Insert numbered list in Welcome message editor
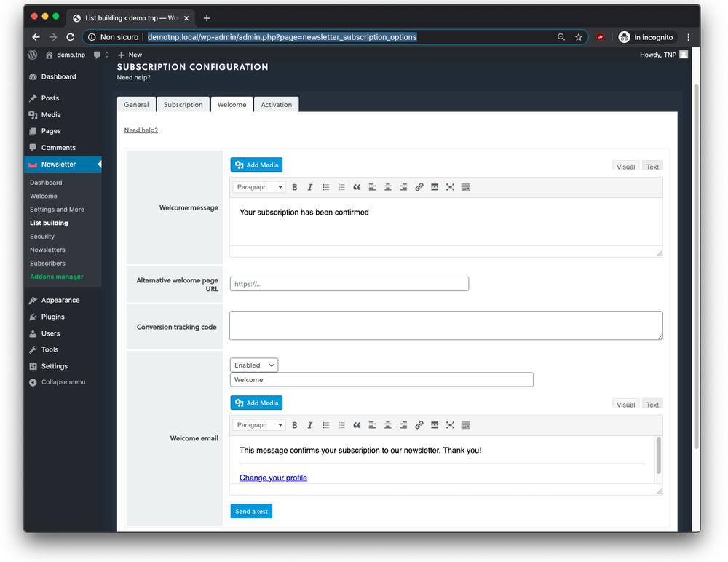The height and width of the screenshot is (562, 728). 341,187
